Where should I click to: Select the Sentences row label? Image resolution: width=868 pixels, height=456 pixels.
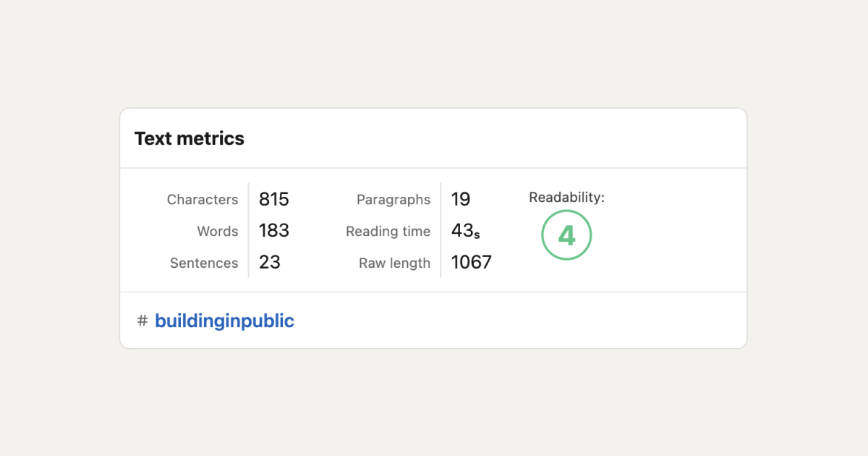pyautogui.click(x=205, y=263)
